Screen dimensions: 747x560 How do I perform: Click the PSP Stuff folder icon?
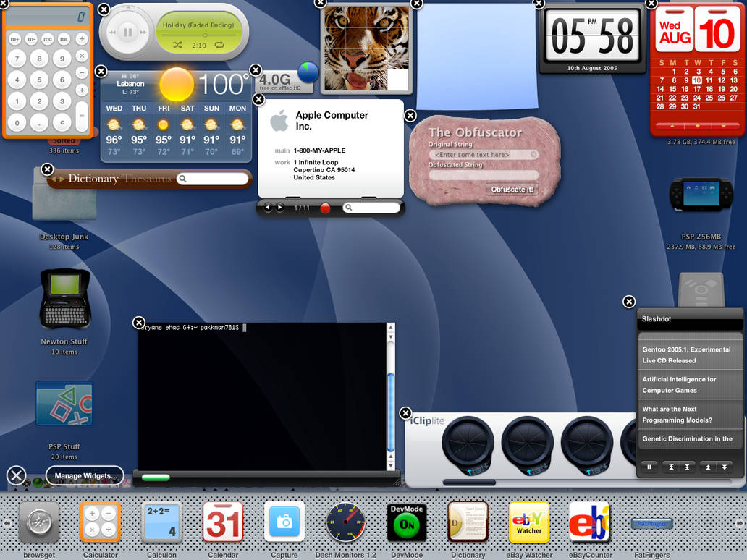[x=64, y=403]
